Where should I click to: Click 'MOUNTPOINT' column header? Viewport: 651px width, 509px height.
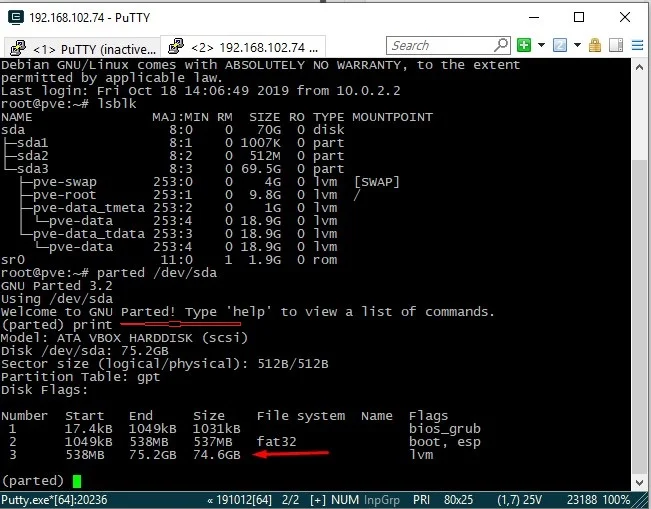coord(392,117)
